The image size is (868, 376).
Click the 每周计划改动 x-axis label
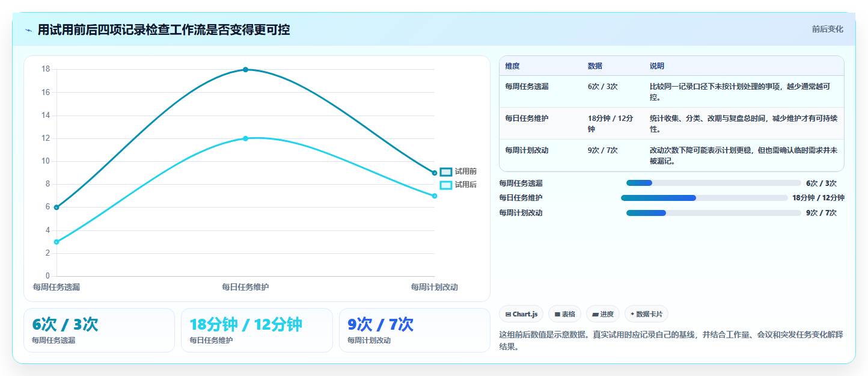click(x=435, y=287)
